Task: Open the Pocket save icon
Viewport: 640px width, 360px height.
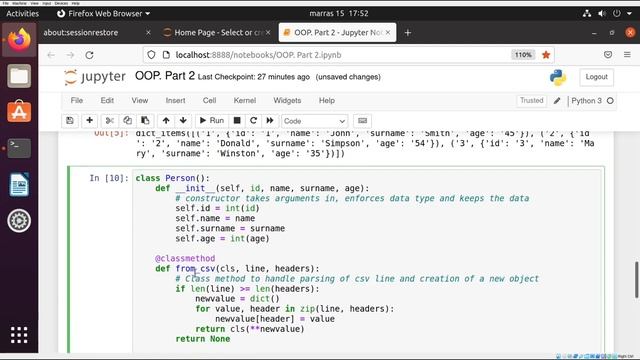Action: (x=608, y=55)
